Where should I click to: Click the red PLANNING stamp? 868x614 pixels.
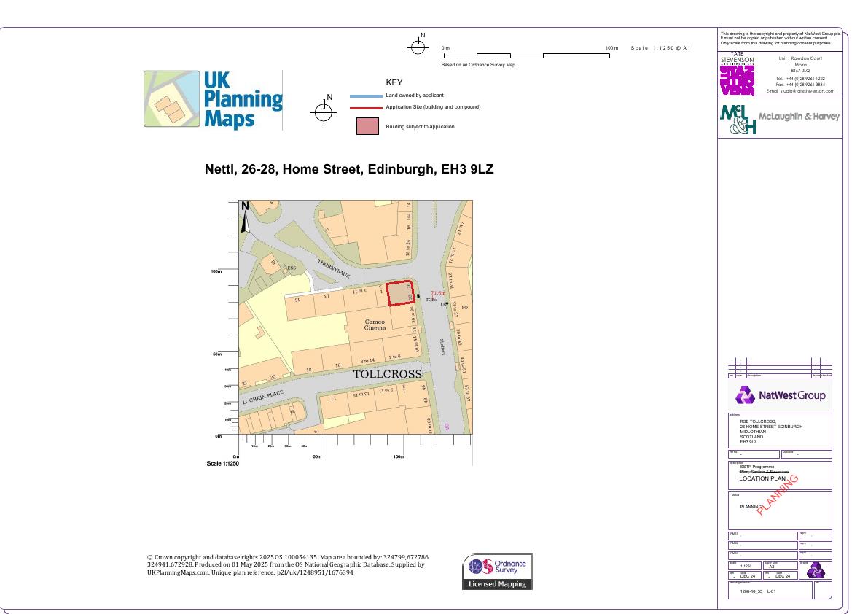(x=777, y=494)
